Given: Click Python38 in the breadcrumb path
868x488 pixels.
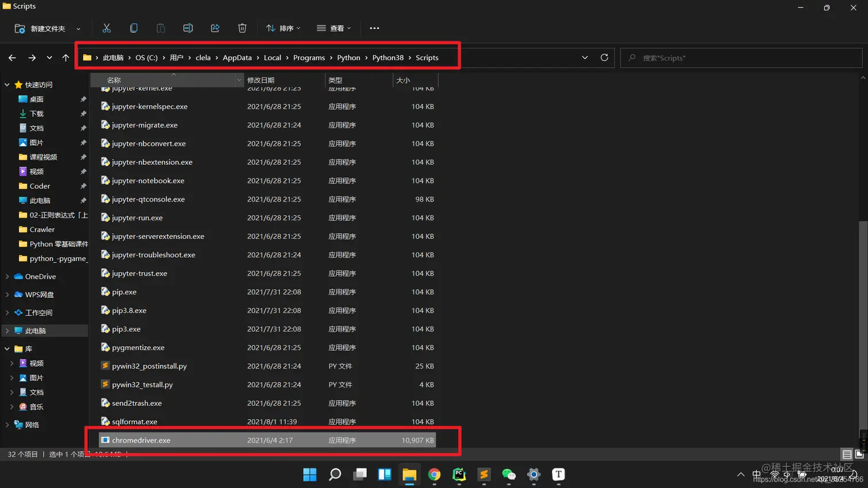Looking at the screenshot, I should 387,58.
